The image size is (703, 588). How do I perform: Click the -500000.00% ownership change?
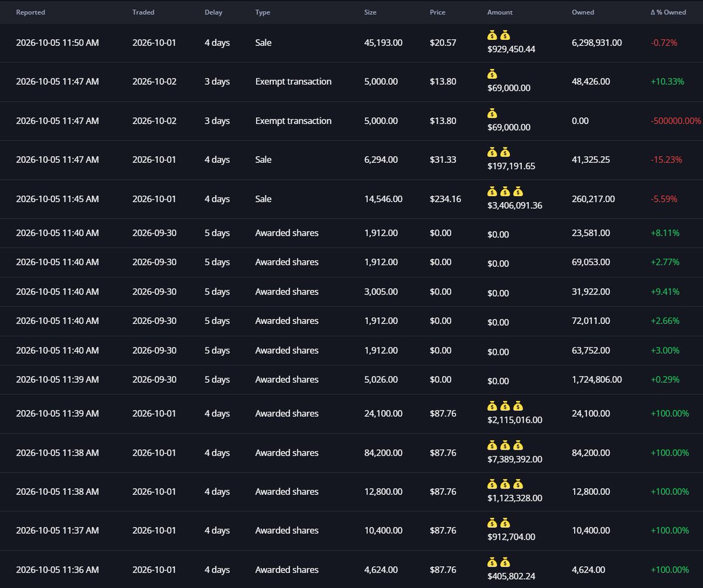pyautogui.click(x=676, y=121)
